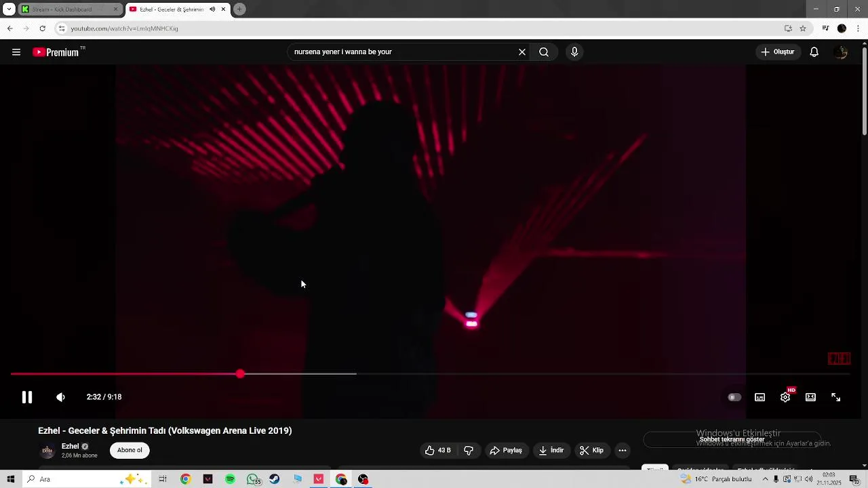
Task: Open the media control icon in Chrome toolbar
Action: [825, 28]
